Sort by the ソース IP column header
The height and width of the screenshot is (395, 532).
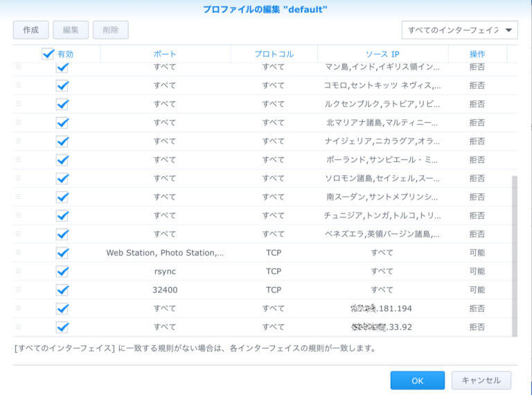point(382,54)
